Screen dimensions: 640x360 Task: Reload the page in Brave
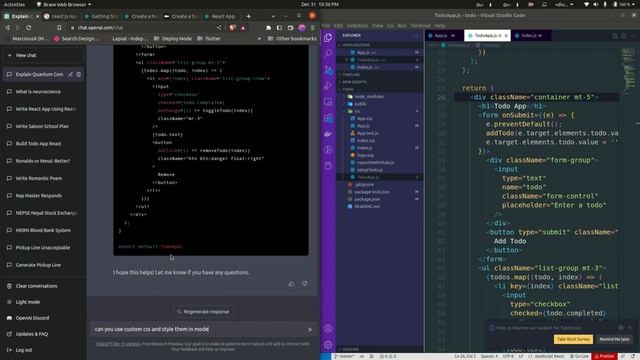[x=29, y=27]
